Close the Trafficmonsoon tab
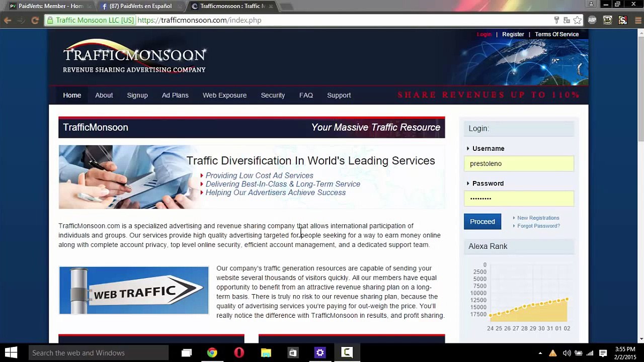Image resolution: width=644 pixels, height=362 pixels. pyautogui.click(x=271, y=7)
